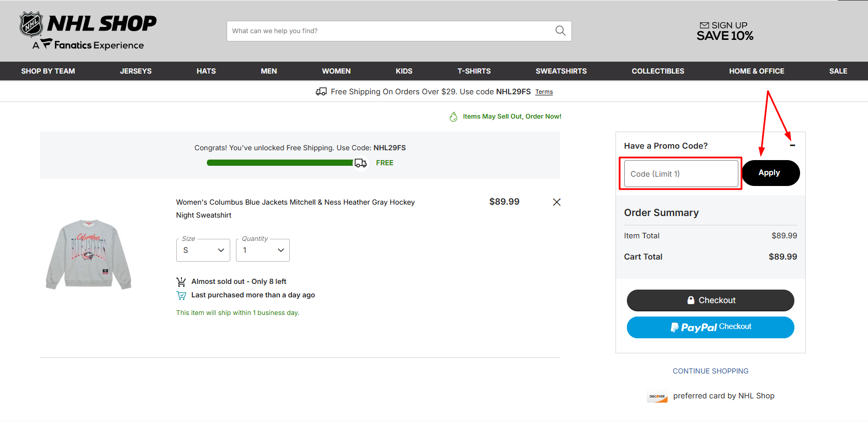Click Sign Up Save 10% link

coord(725,31)
